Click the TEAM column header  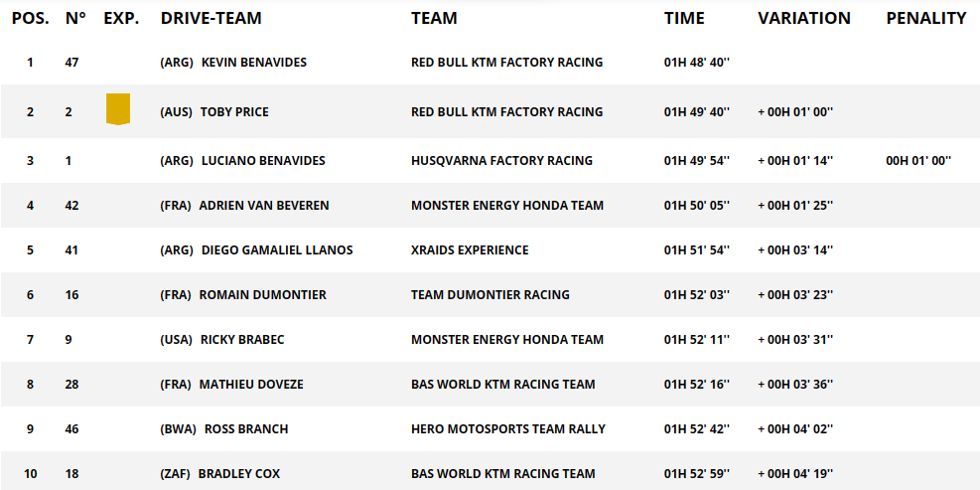coord(434,18)
